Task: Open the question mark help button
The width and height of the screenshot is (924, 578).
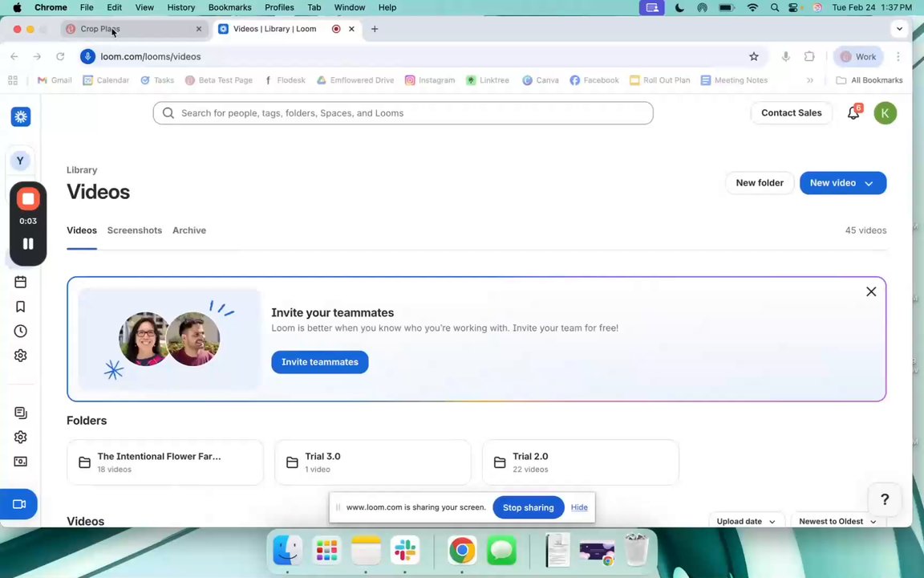Action: [885, 499]
